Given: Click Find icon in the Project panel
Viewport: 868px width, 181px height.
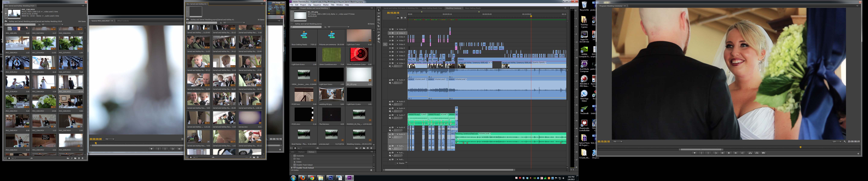Looking at the screenshot, I should (x=361, y=148).
